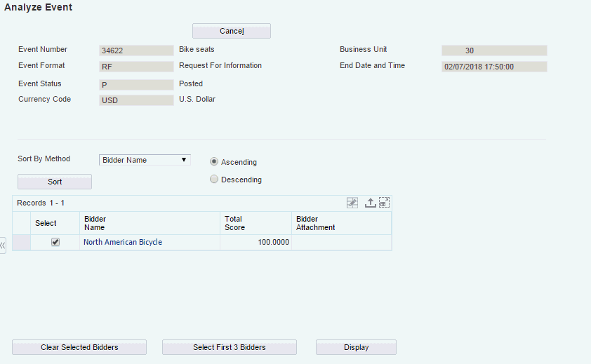The image size is (591, 364).
Task: Click the Posted status description text
Action: tap(191, 83)
